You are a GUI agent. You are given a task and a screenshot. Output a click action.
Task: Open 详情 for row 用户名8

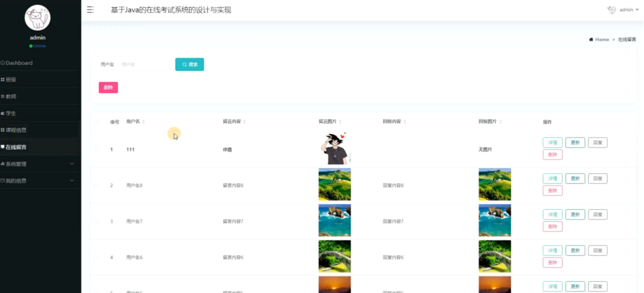[x=553, y=178]
